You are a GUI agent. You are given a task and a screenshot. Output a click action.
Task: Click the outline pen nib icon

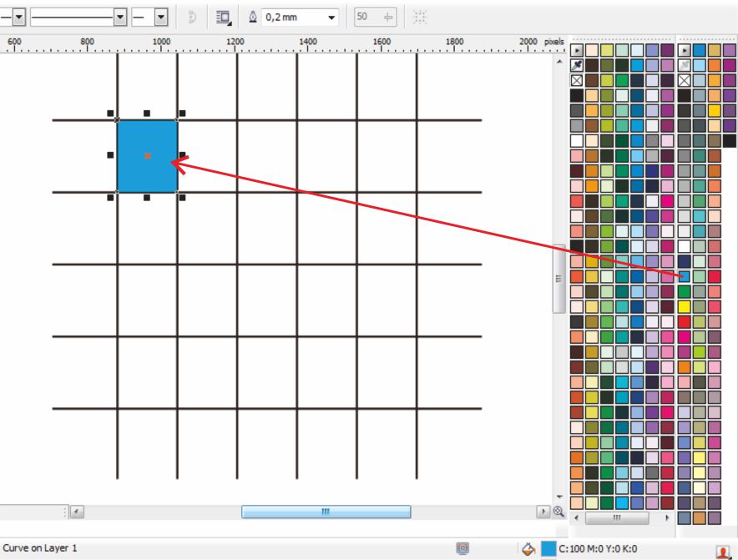click(x=254, y=16)
